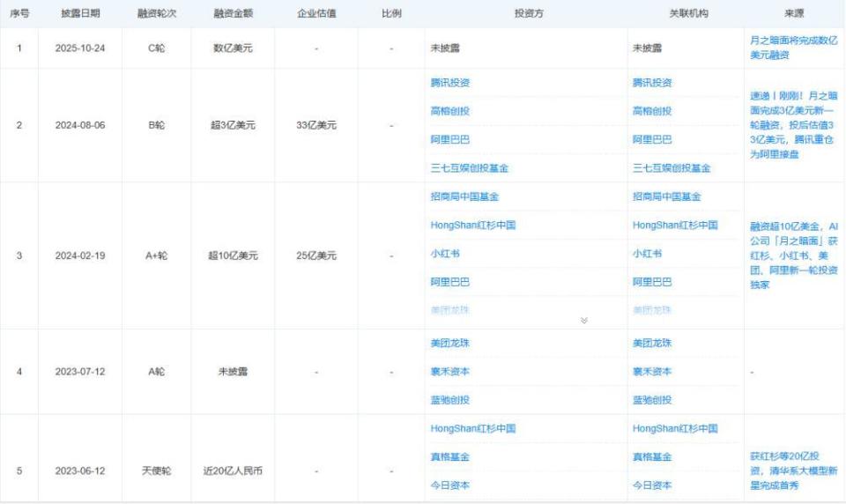Select the date cell 2025-10-24
Viewport: 846px width, 504px height.
tap(80, 48)
